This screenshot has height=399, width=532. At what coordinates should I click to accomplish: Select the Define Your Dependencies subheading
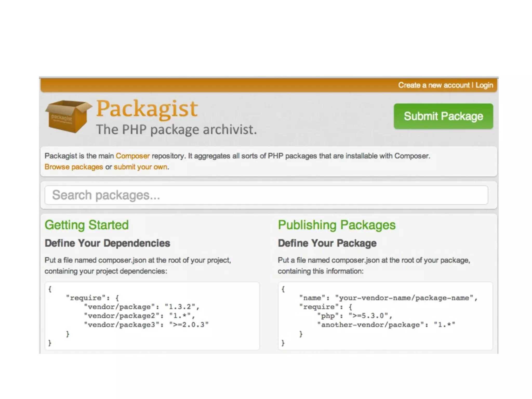coord(107,243)
